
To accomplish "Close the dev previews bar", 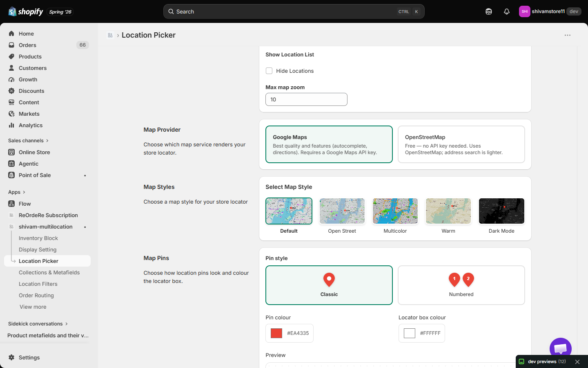I will point(577,362).
